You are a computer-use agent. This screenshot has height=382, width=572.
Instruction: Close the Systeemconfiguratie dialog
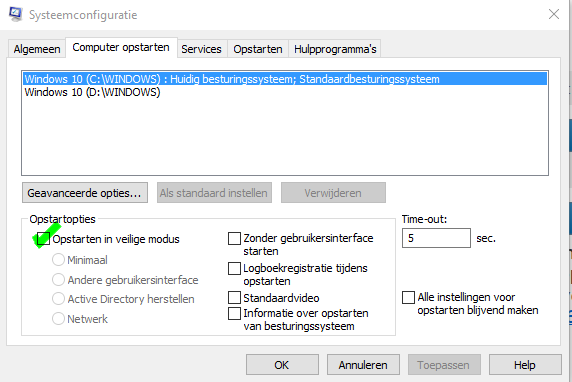click(x=554, y=14)
